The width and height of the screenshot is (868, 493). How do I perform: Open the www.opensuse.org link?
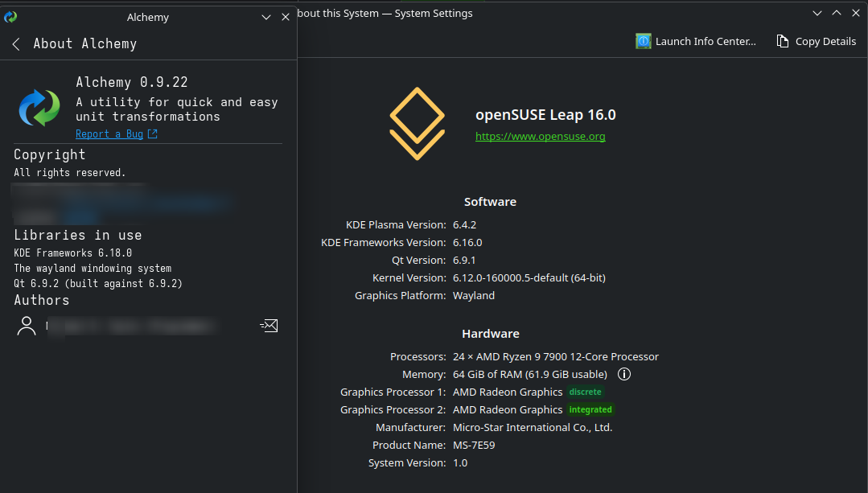(540, 137)
